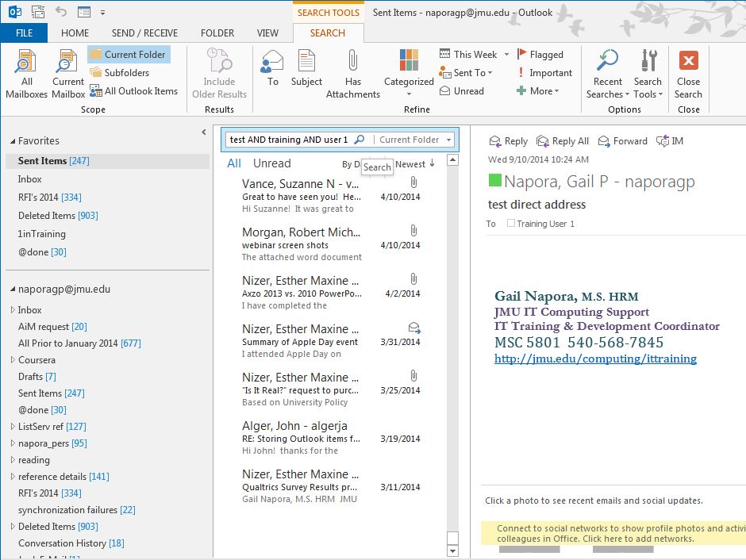This screenshot has width=746, height=560.
Task: Choose Subfolders search scope
Action: pyautogui.click(x=119, y=73)
